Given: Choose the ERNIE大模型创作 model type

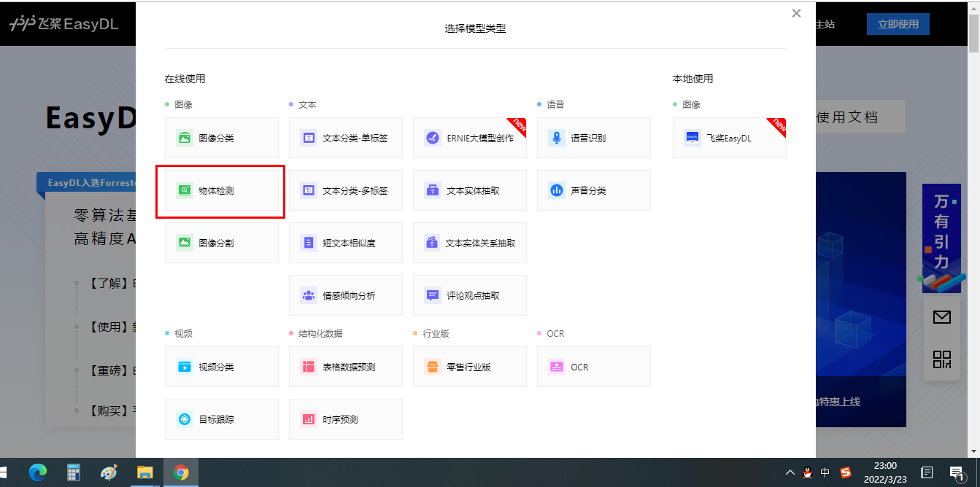Looking at the screenshot, I should [x=469, y=138].
